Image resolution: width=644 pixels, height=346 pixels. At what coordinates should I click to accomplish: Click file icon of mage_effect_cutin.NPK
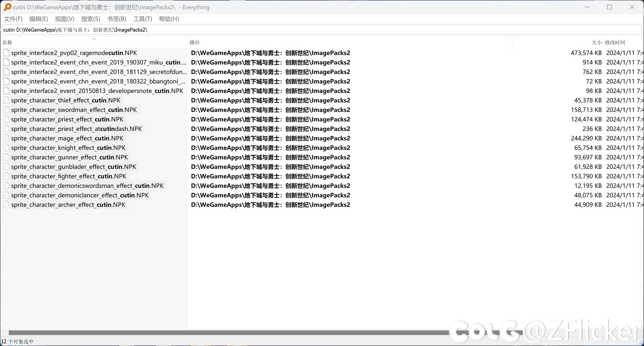click(7, 138)
